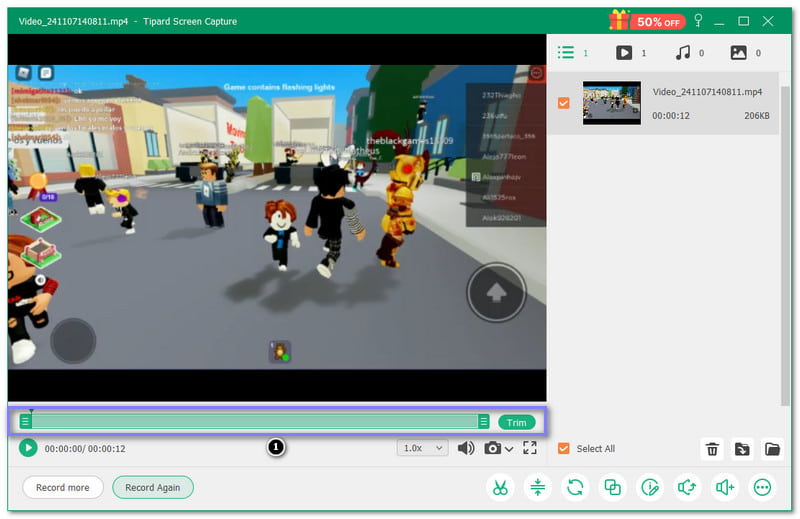The image size is (800, 519).
Task: Open the recording thumbnail in the list
Action: point(612,103)
